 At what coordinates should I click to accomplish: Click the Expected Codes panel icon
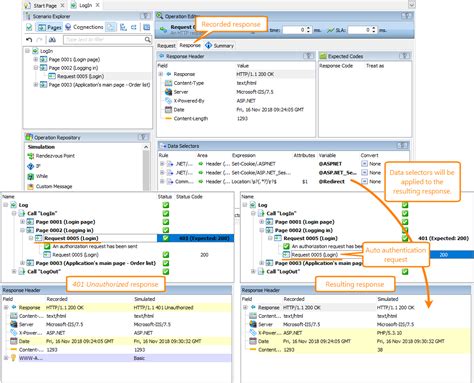point(323,56)
